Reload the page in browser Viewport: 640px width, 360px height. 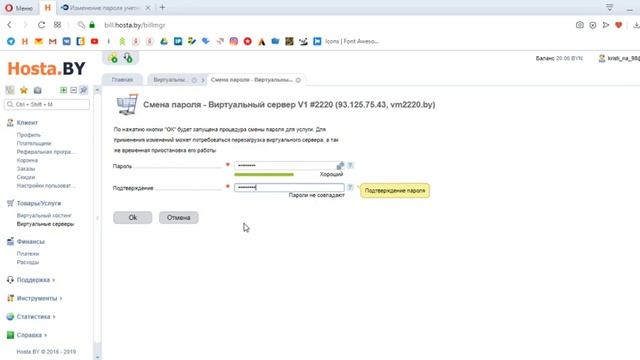click(41, 25)
